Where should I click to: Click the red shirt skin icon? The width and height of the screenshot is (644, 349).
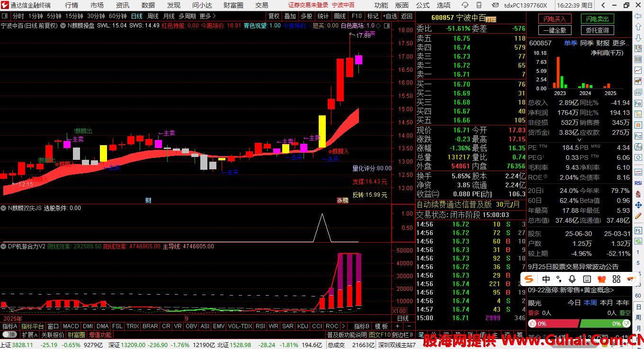[x=602, y=279]
